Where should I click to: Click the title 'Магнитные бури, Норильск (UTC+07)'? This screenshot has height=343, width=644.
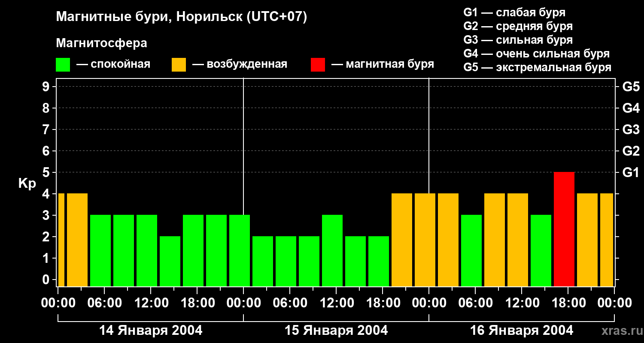click(182, 18)
